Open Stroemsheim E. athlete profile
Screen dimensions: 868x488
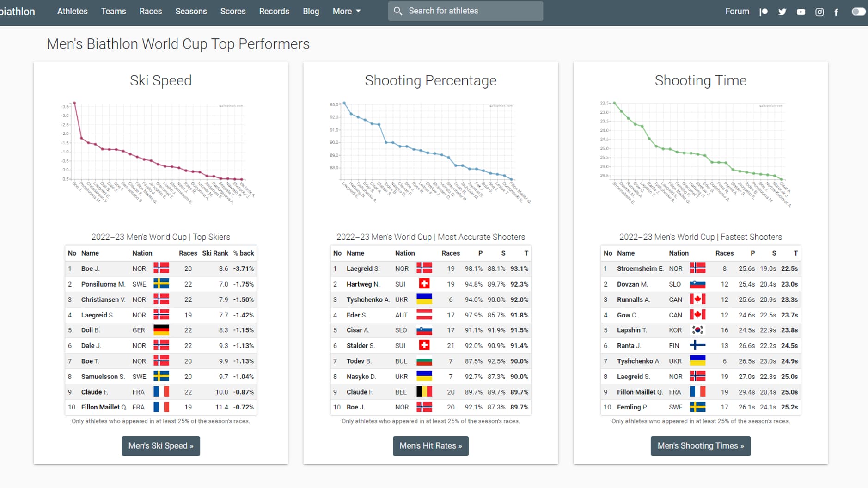click(640, 268)
